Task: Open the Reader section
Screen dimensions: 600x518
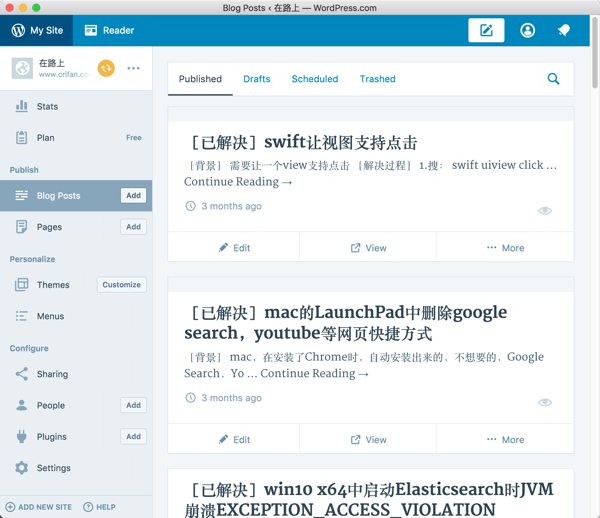Action: click(109, 30)
